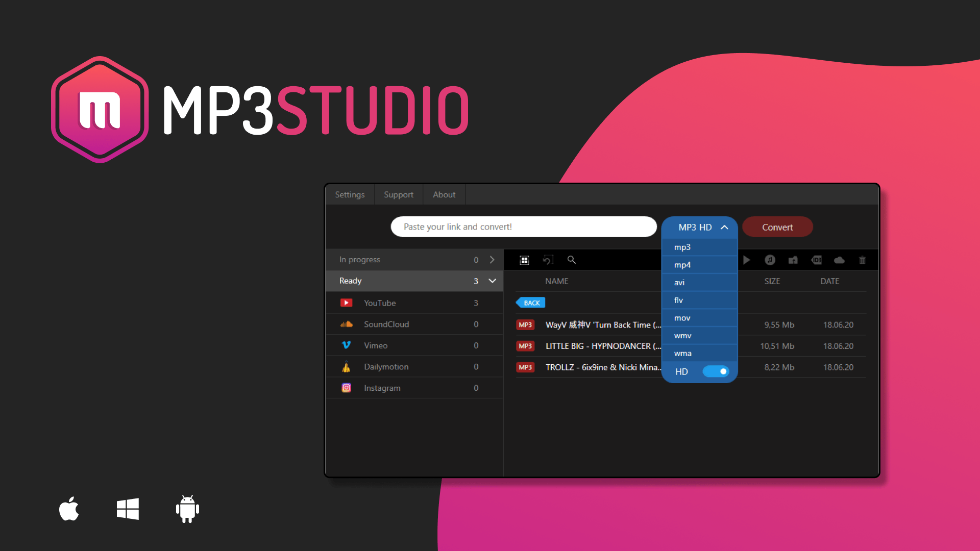
Task: Click the trash delete icon
Action: click(862, 260)
